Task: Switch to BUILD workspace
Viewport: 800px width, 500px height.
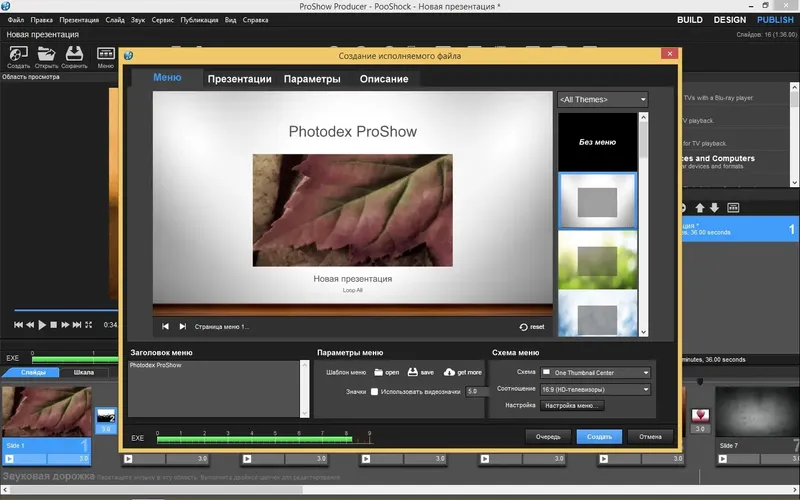Action: 690,20
